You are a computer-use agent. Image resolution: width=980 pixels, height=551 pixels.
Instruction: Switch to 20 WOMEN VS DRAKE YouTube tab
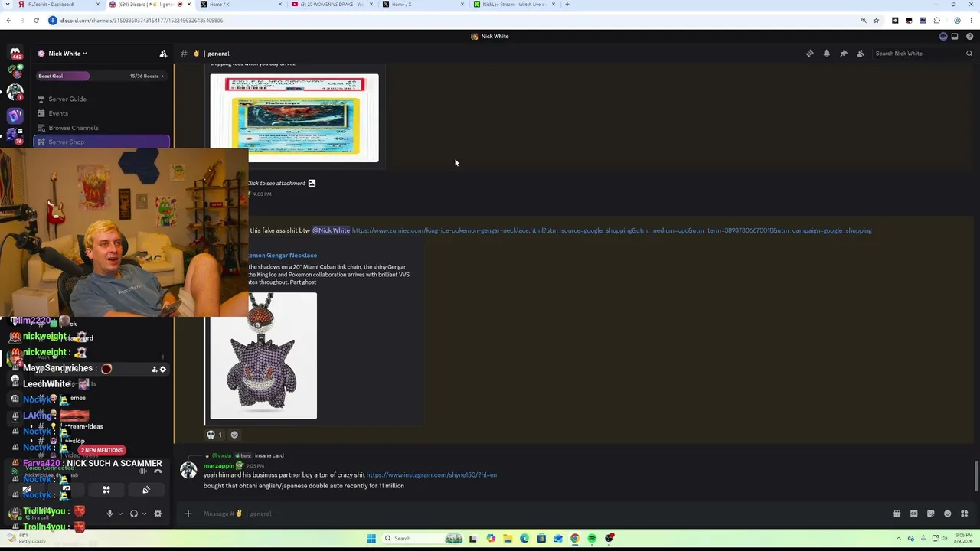333,5
